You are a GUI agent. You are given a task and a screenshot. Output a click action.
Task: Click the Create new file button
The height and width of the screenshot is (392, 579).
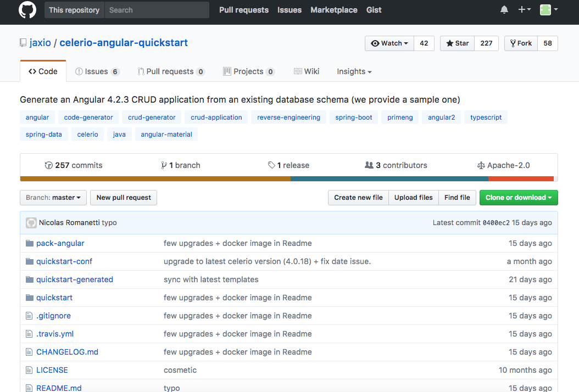click(358, 198)
